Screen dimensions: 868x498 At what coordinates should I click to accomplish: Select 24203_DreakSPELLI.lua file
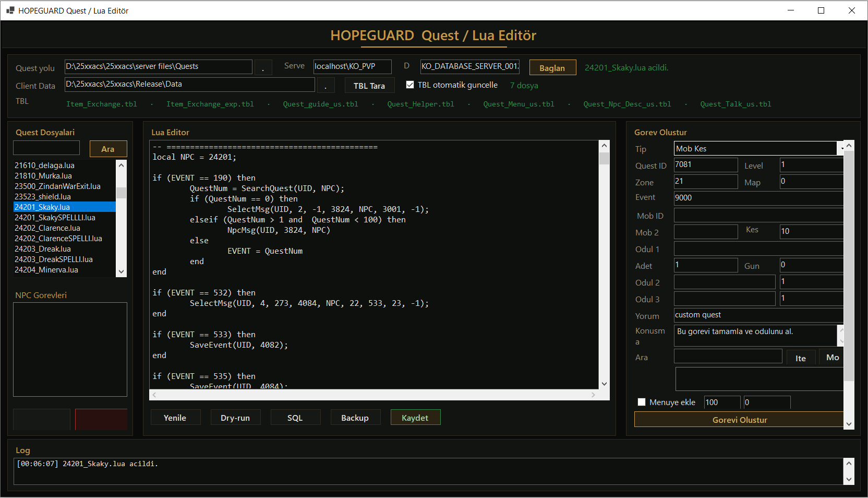(x=64, y=259)
